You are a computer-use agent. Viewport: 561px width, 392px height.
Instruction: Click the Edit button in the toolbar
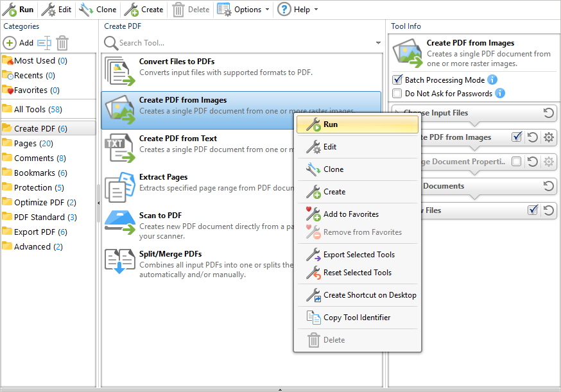click(56, 10)
